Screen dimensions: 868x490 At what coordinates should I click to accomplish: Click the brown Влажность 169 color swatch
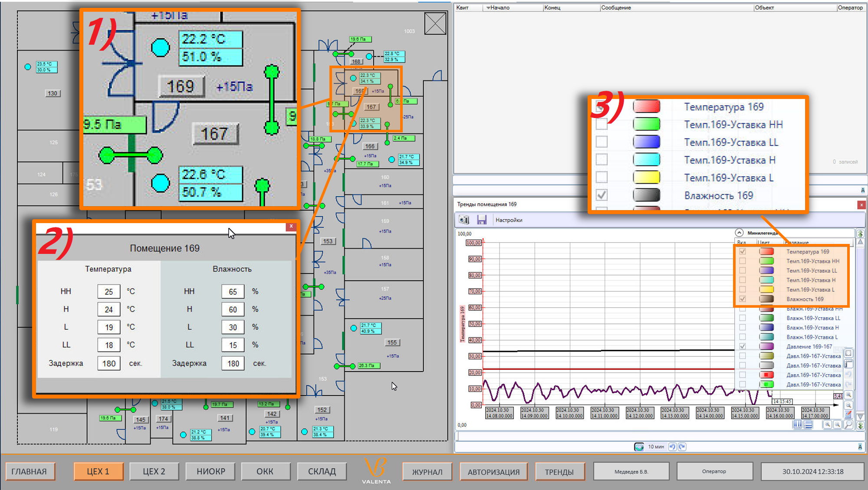pos(766,299)
